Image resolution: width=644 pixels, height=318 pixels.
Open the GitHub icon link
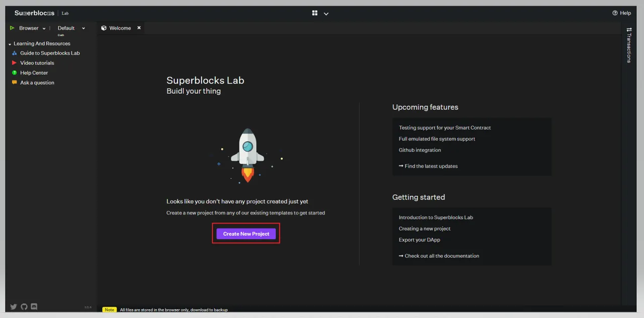[x=24, y=306]
